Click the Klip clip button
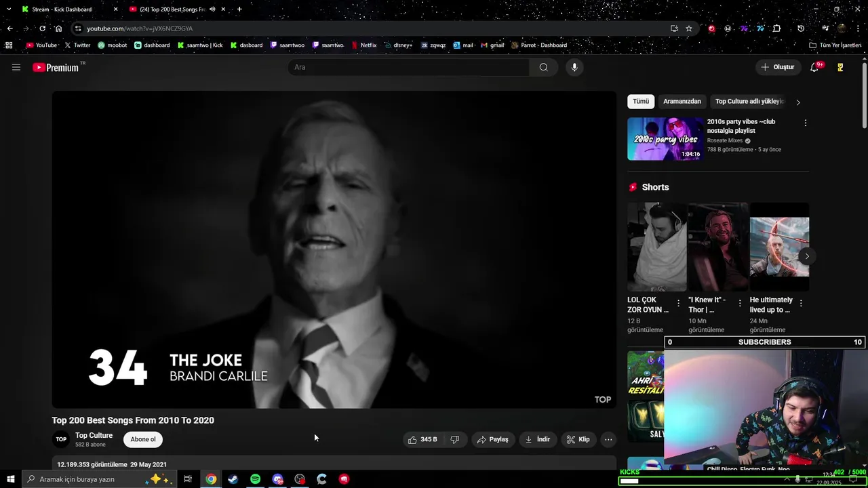Image resolution: width=868 pixels, height=488 pixels. coord(578,439)
